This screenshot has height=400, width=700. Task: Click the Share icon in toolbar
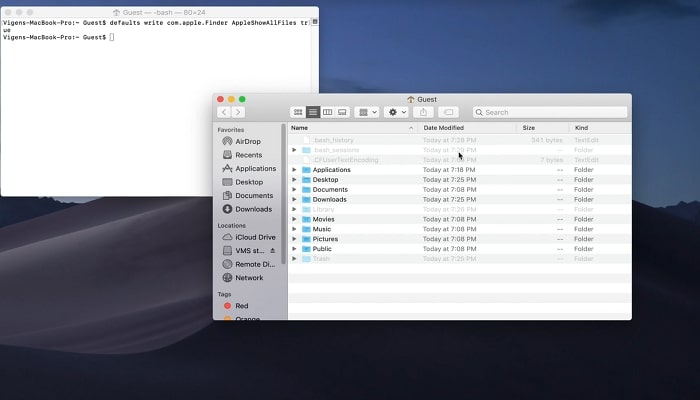(423, 112)
